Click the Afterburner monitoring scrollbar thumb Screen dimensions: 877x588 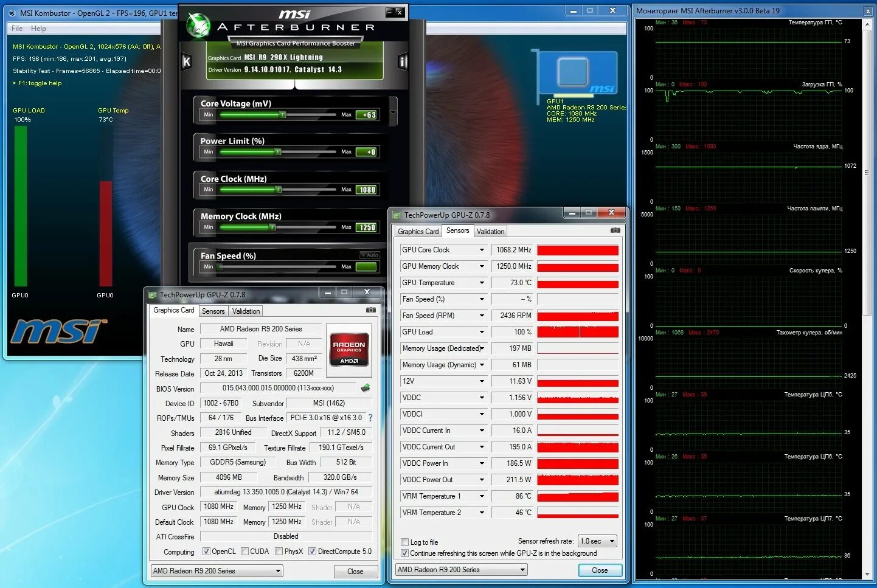pyautogui.click(x=867, y=173)
